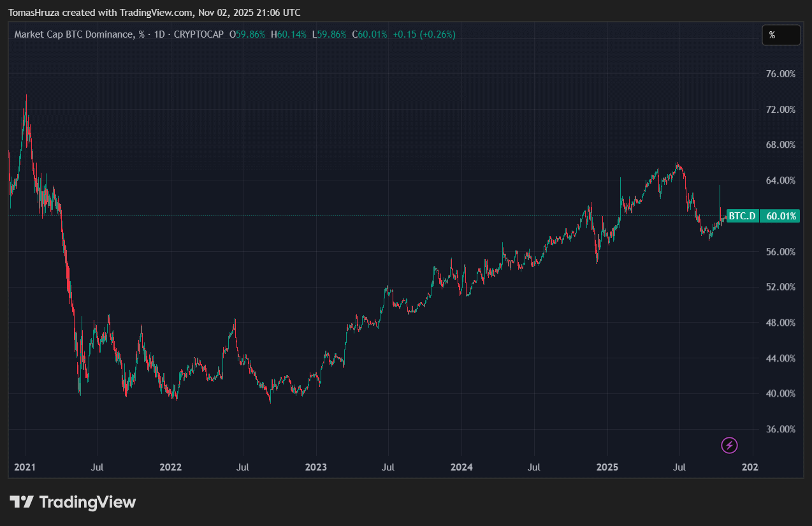Select the 2021 label on time axis
Screen dimensions: 812x526
point(24,467)
